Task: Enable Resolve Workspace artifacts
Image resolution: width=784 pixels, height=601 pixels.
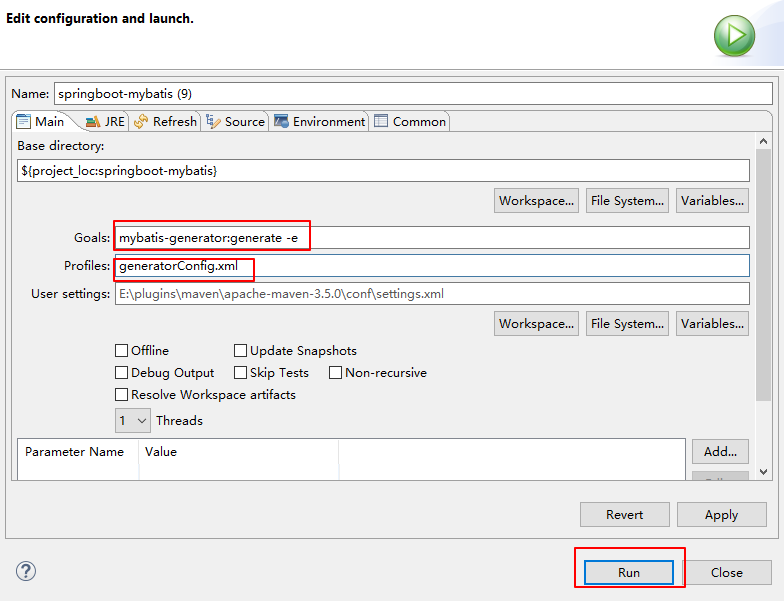Action: click(x=122, y=395)
